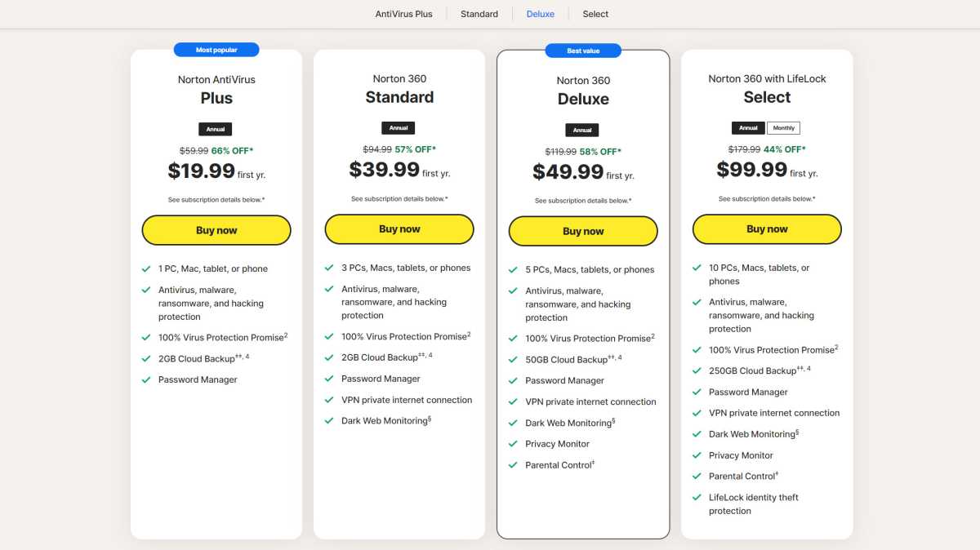Image resolution: width=980 pixels, height=550 pixels.
Task: Click checkmark next to Parental Control in Deluxe
Action: click(x=513, y=465)
